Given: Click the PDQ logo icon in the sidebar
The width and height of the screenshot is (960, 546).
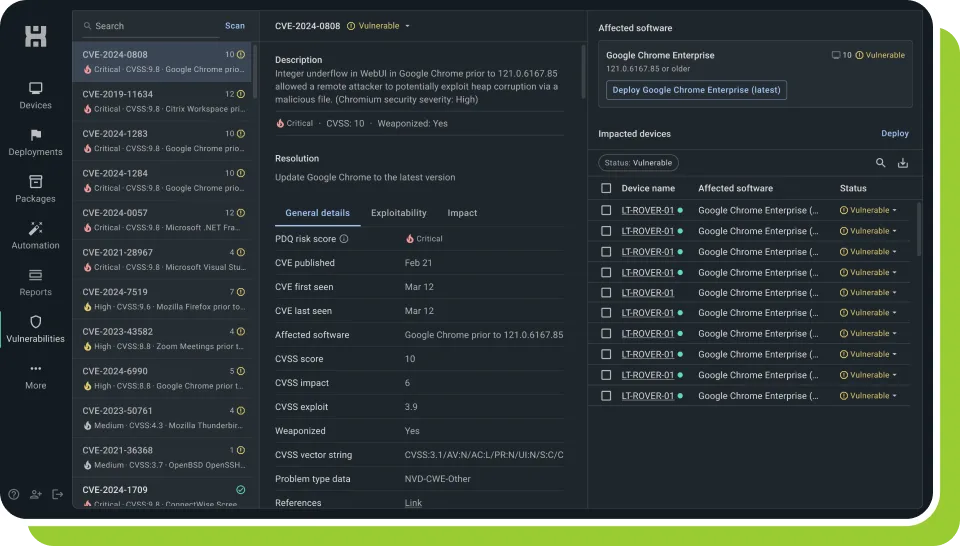Looking at the screenshot, I should coord(36,37).
